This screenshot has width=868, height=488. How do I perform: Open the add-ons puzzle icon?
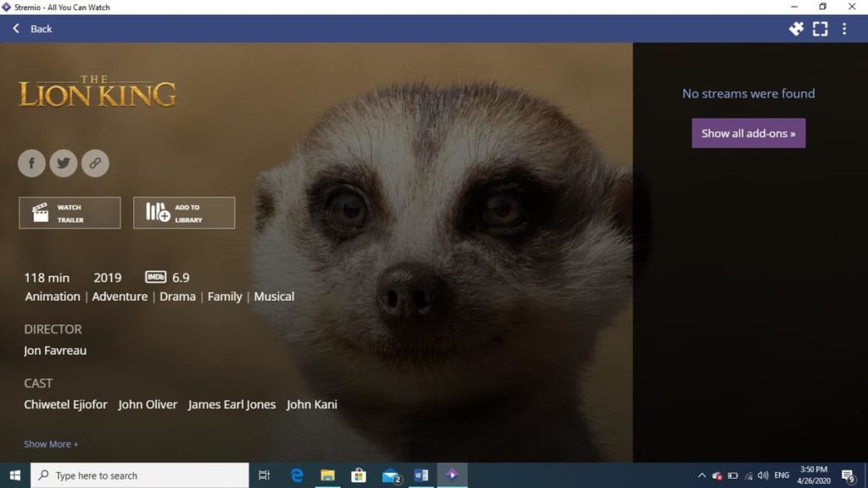796,29
